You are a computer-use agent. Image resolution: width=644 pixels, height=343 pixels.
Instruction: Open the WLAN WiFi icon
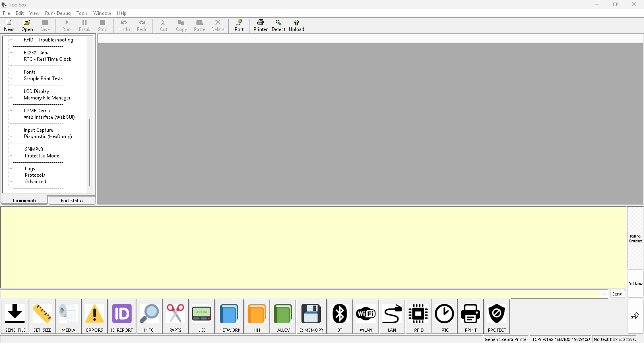point(366,316)
